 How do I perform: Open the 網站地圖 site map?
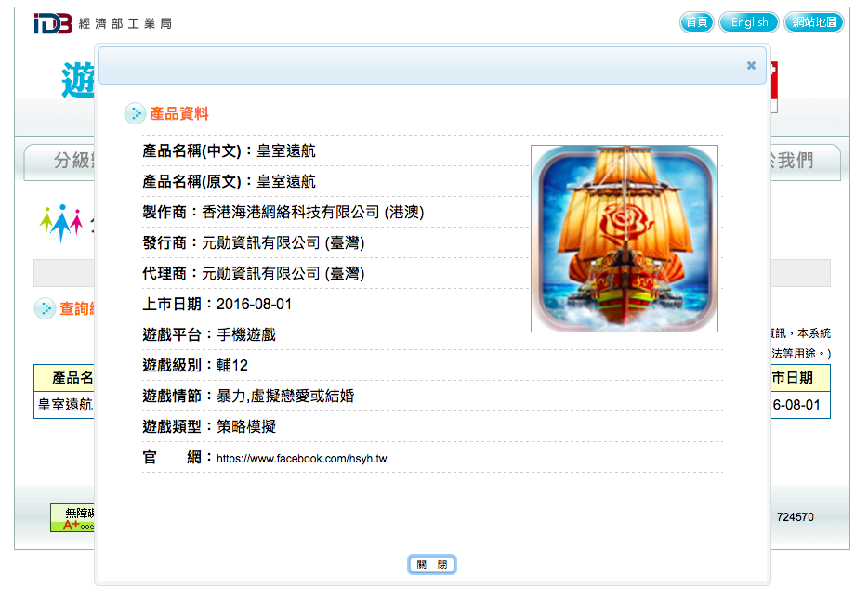pos(814,22)
